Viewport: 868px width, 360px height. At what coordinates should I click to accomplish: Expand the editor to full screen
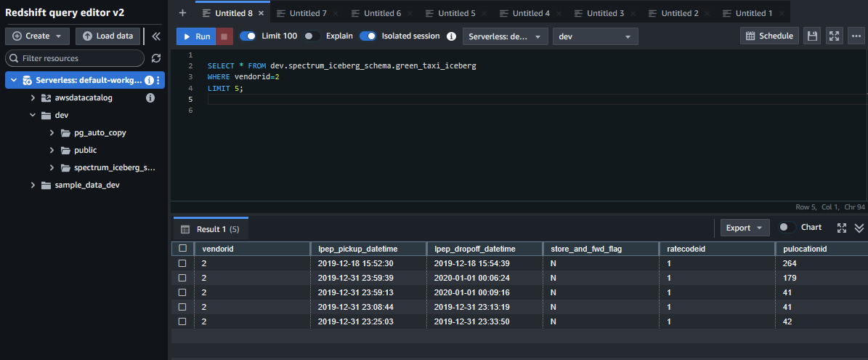pyautogui.click(x=835, y=36)
